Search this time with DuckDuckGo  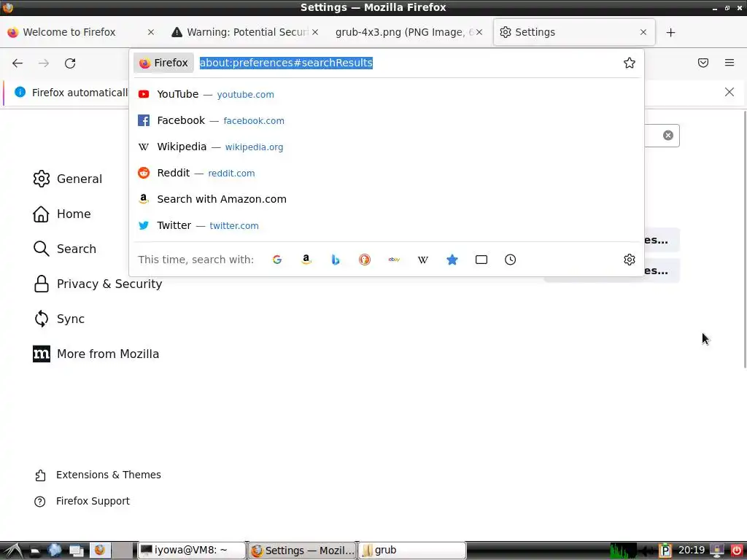(x=365, y=260)
